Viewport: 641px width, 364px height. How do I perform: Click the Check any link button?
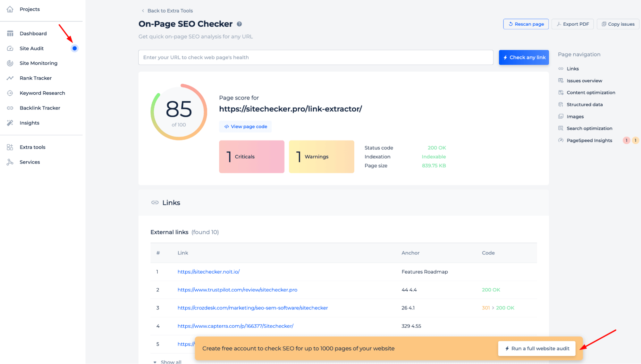[x=524, y=57]
